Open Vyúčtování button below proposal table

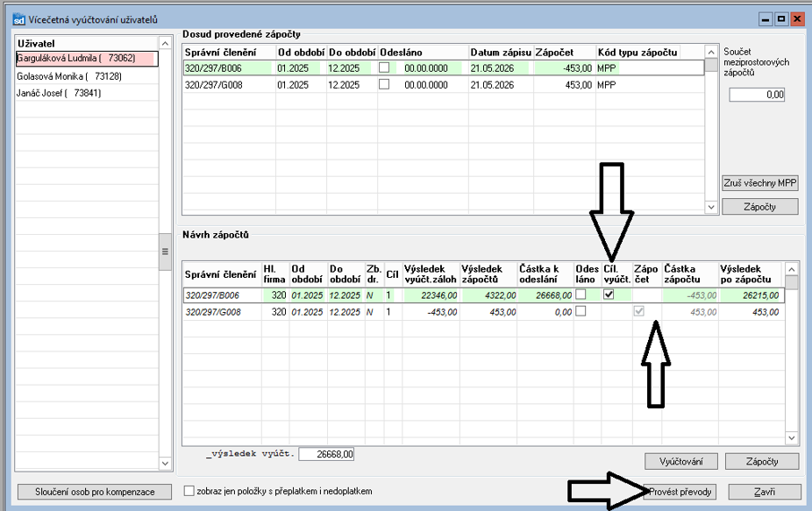coord(681,461)
